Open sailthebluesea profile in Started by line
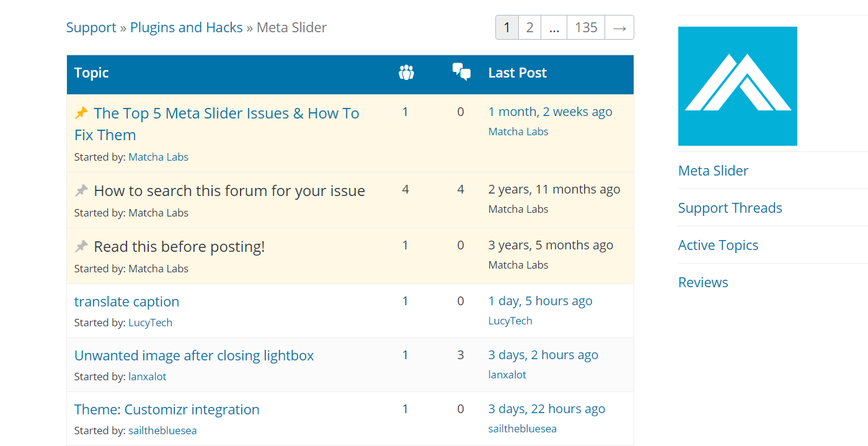This screenshot has width=868, height=446. (162, 430)
